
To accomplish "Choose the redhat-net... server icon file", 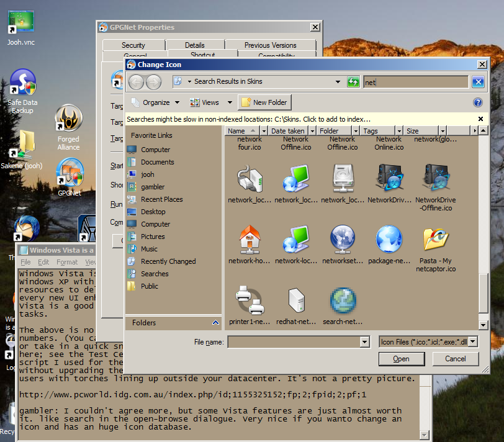I will tap(296, 305).
